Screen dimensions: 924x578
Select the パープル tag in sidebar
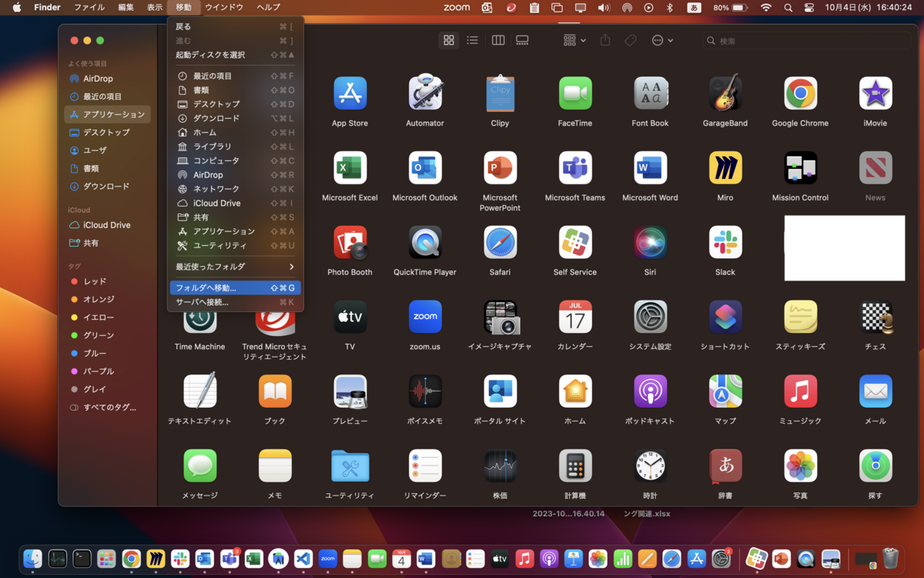point(107,371)
